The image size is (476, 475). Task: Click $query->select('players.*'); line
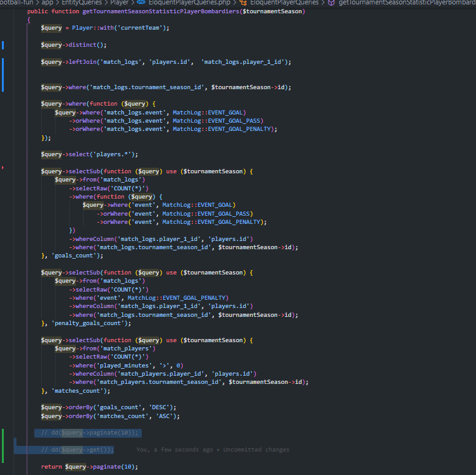89,154
